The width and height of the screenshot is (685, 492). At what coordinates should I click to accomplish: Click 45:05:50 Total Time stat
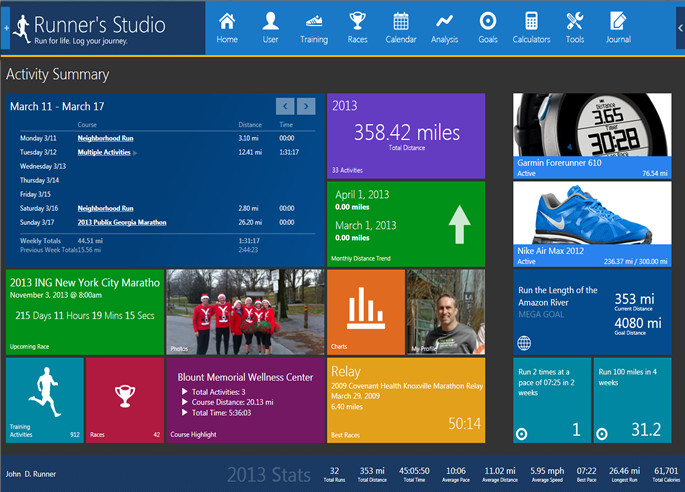[414, 475]
